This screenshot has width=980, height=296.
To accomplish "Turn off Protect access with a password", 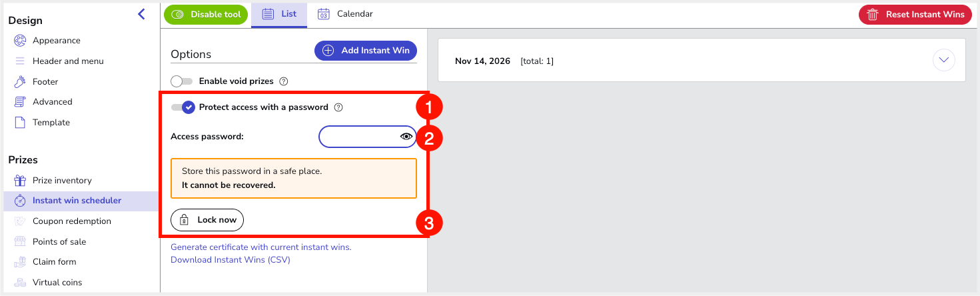I will click(183, 107).
